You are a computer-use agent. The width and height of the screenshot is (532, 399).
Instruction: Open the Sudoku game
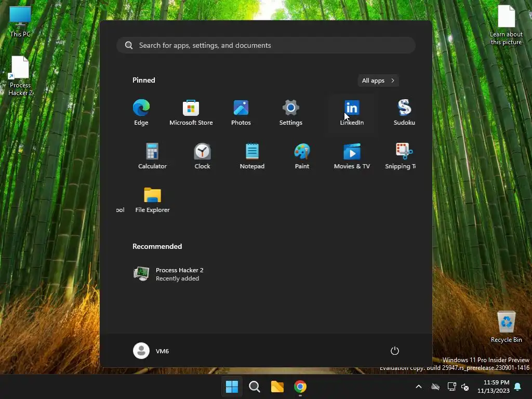(404, 113)
